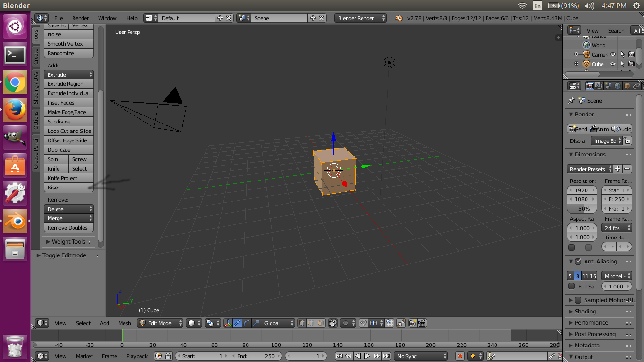Enable Sampled Motion Blur checkbox
This screenshot has width=644, height=362.
578,300
